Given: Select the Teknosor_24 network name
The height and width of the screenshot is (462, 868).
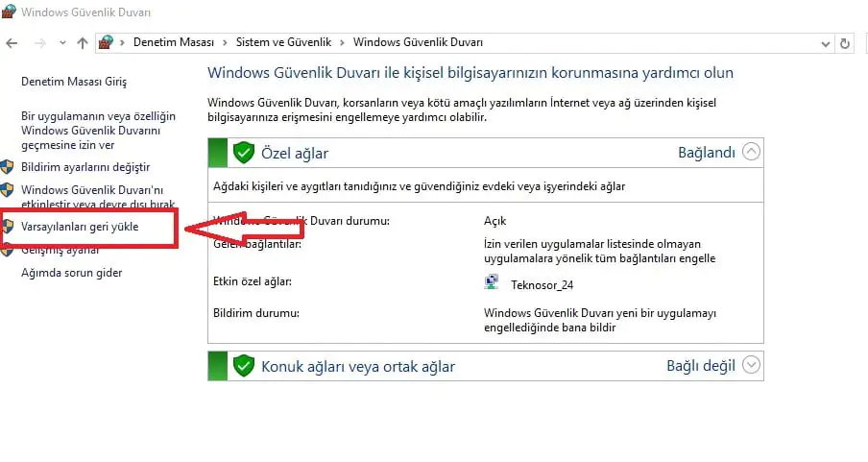Looking at the screenshot, I should (x=542, y=284).
